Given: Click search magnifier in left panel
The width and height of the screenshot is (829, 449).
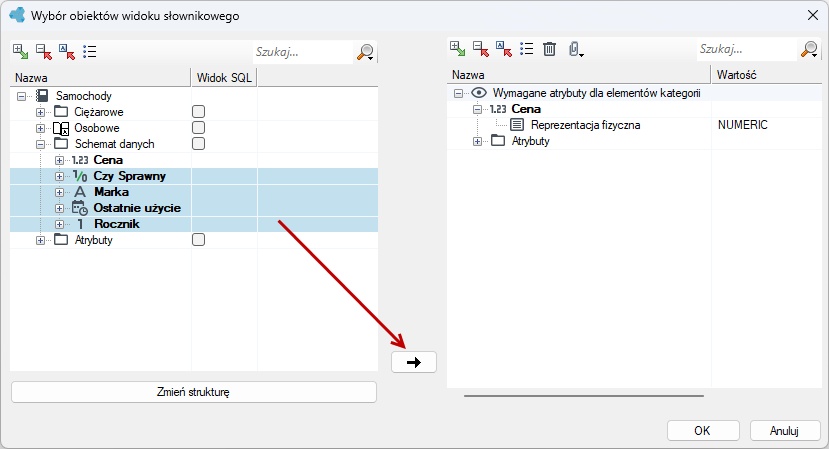Looking at the screenshot, I should 366,52.
